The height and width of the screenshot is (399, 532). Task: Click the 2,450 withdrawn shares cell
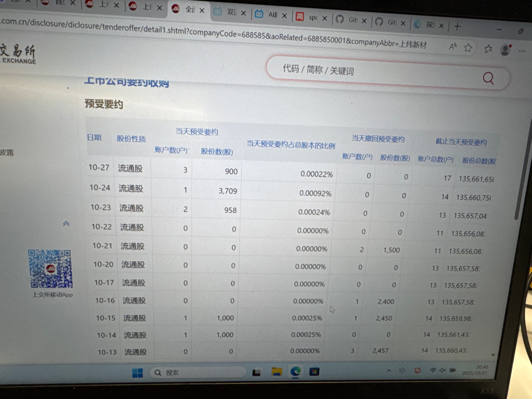click(x=384, y=318)
